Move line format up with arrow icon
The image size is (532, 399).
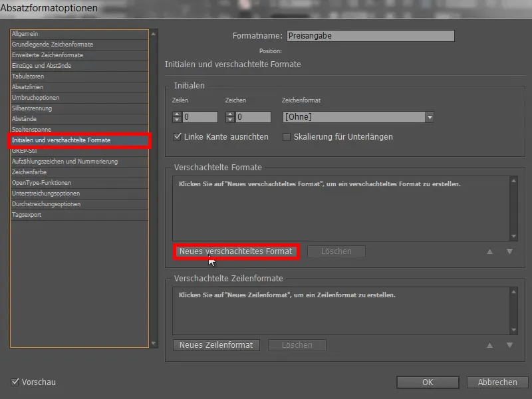click(490, 345)
